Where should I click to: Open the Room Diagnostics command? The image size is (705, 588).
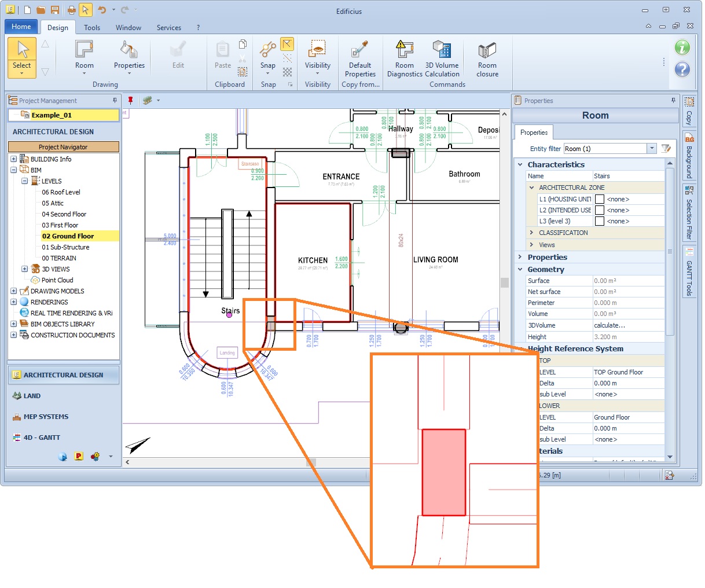404,50
